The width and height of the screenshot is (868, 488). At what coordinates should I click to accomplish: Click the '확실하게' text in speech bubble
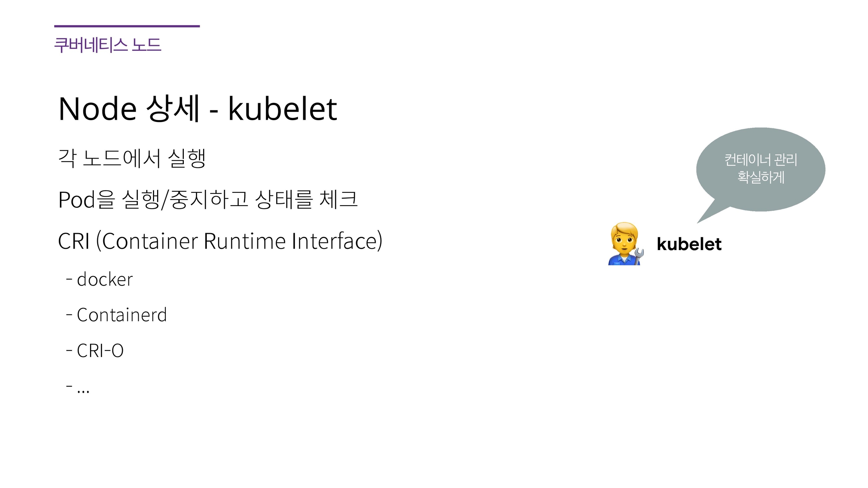tap(761, 177)
